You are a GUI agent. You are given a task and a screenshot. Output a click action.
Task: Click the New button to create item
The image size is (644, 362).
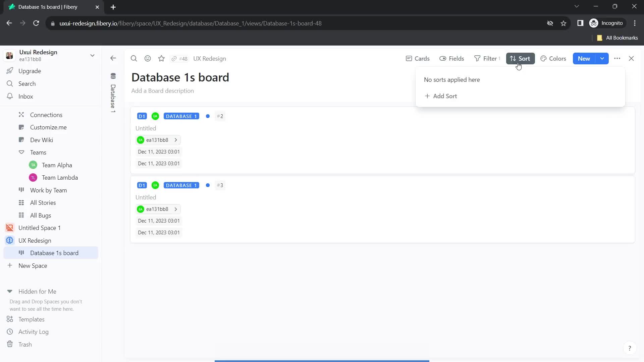coord(584,58)
